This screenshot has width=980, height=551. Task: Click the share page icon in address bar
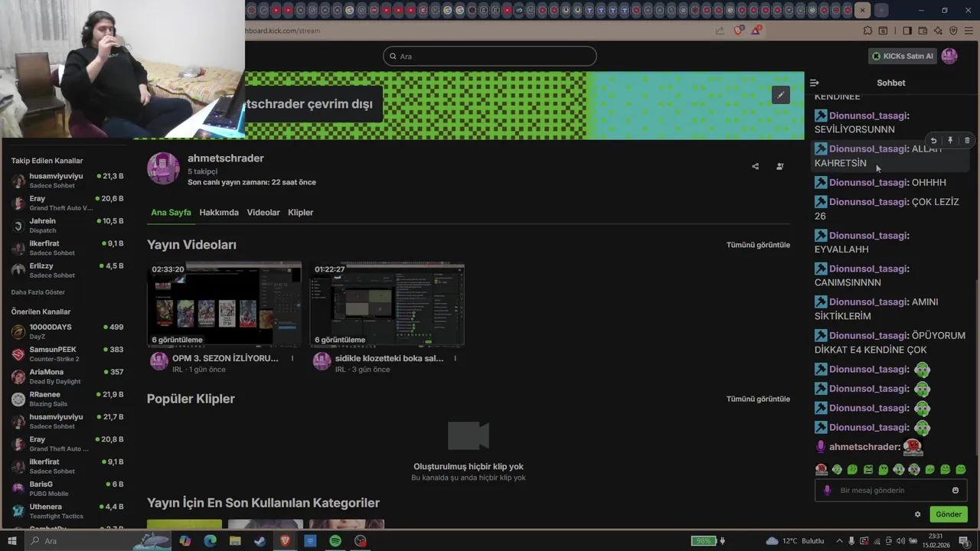pyautogui.click(x=720, y=31)
